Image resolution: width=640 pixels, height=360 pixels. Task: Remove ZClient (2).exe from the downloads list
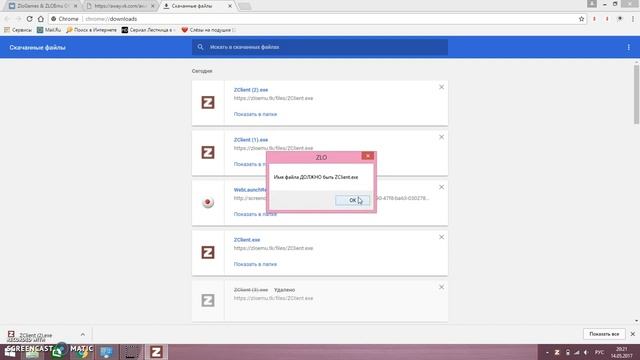[x=441, y=87]
